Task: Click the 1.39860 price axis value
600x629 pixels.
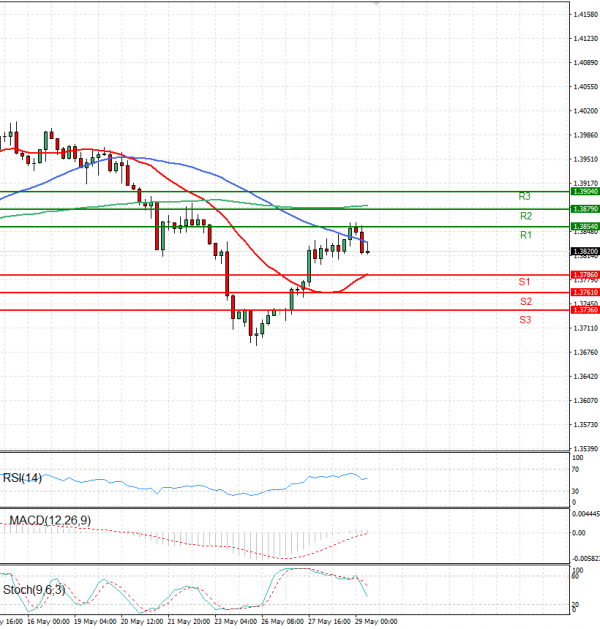Action: click(586, 136)
